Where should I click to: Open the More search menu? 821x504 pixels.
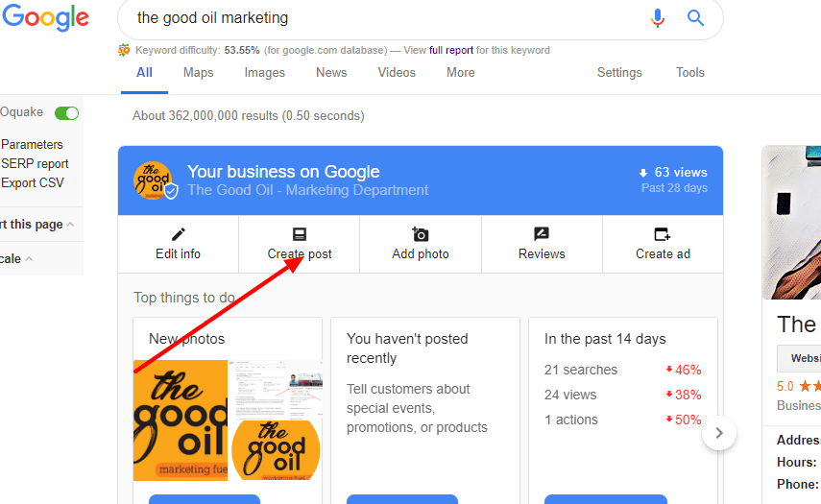click(460, 72)
